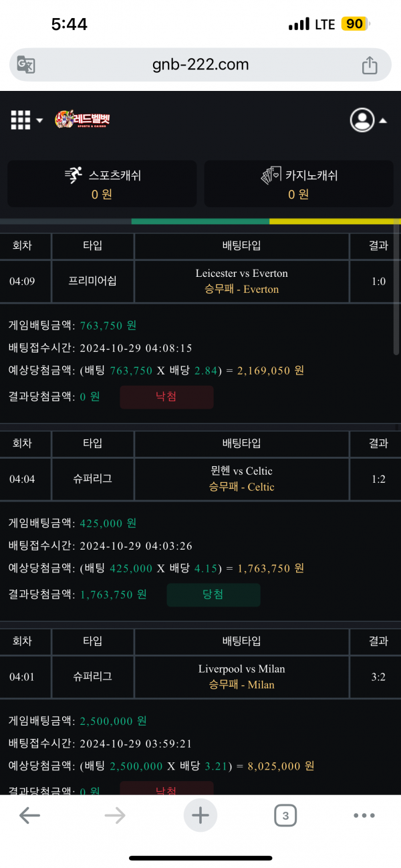Viewport: 401px width, 868px height.
Task: Go back with browser back arrow
Action: tap(30, 815)
